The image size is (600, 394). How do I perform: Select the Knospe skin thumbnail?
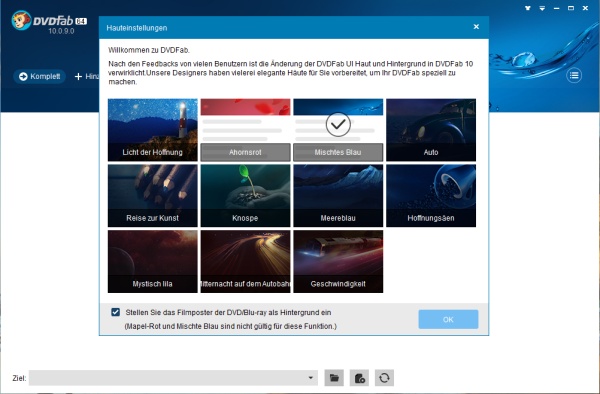[245, 196]
